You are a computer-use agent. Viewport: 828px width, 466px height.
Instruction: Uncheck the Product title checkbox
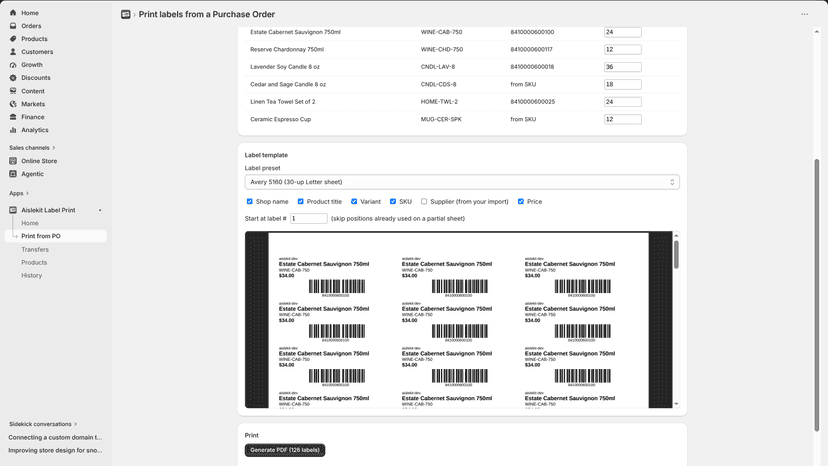(x=300, y=201)
